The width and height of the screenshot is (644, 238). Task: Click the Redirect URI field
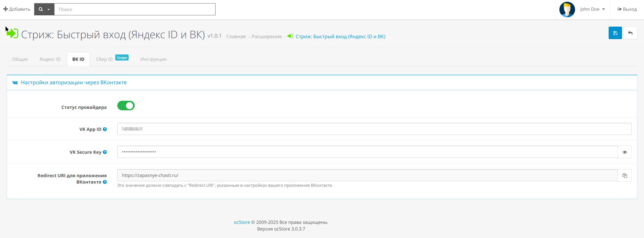click(367, 175)
